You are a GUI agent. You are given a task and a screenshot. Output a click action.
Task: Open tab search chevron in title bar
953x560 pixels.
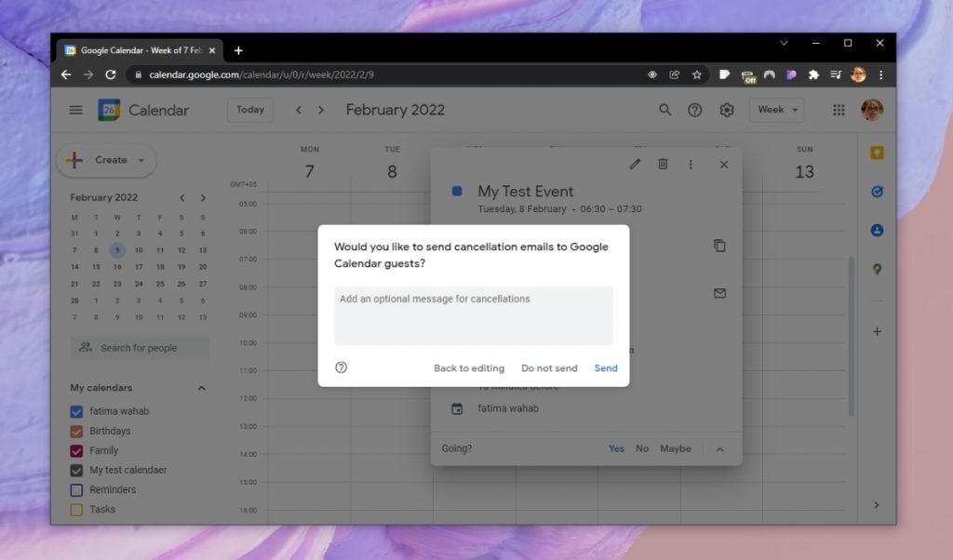pos(784,43)
